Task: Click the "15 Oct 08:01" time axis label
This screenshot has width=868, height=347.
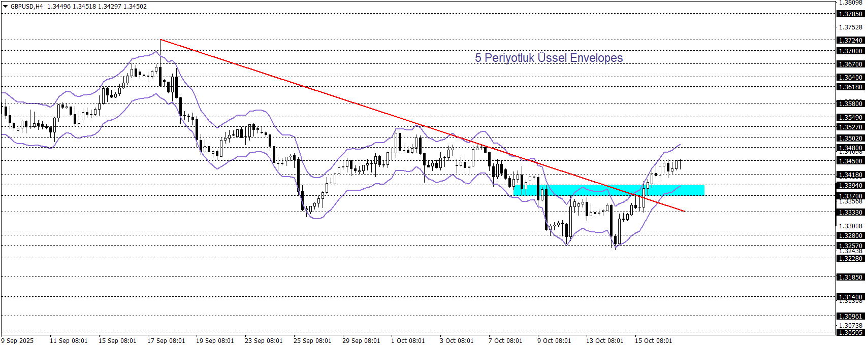Action: (x=653, y=341)
